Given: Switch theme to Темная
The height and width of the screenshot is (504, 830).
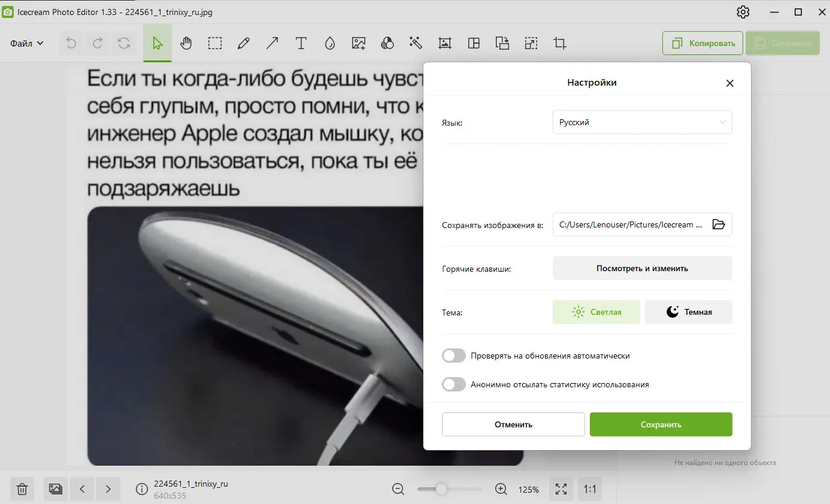Looking at the screenshot, I should pos(689,312).
